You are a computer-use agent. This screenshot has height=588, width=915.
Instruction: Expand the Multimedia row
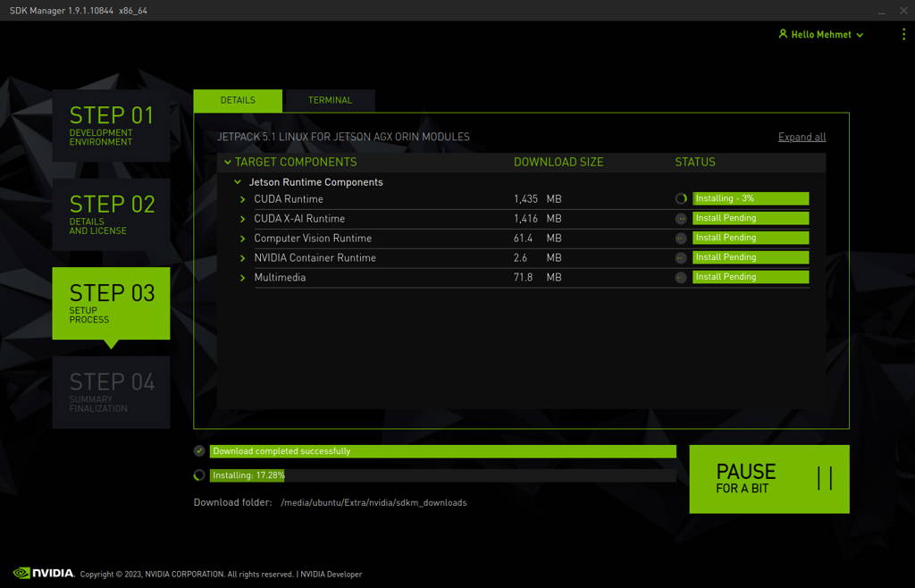click(243, 278)
